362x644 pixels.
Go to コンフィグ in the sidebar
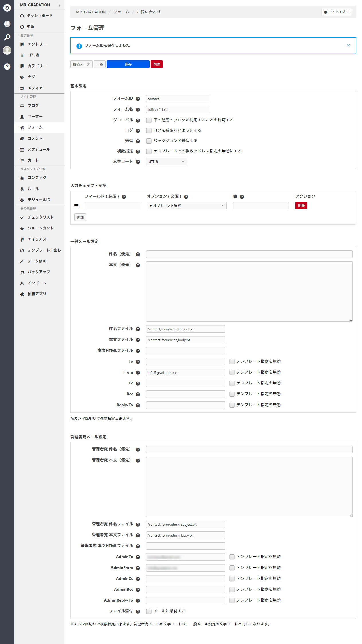37,178
